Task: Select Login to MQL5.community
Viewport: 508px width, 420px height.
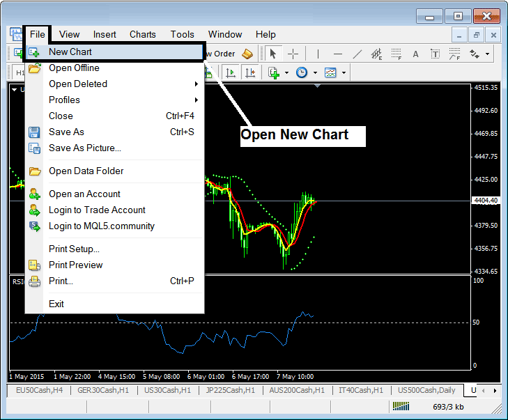Action: pyautogui.click(x=115, y=226)
